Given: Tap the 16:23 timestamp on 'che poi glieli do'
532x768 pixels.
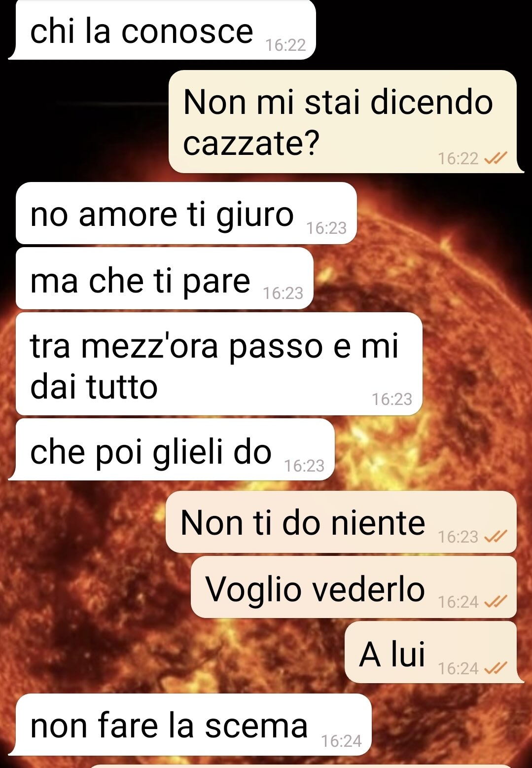Looking at the screenshot, I should [x=304, y=466].
